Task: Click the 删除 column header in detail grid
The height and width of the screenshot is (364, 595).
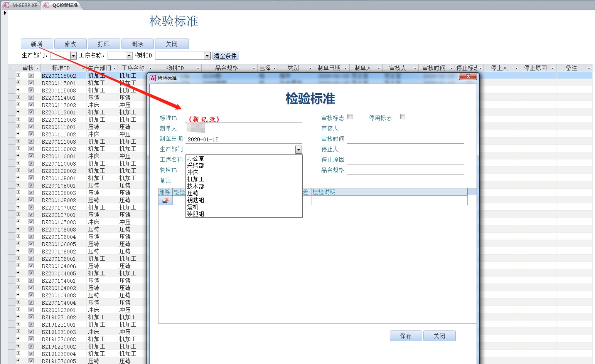Action: pos(165,192)
